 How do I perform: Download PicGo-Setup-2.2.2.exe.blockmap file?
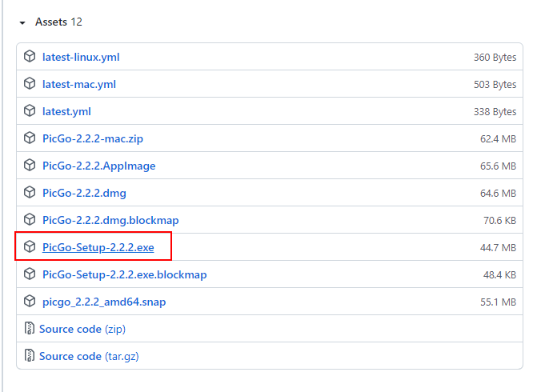point(124,274)
